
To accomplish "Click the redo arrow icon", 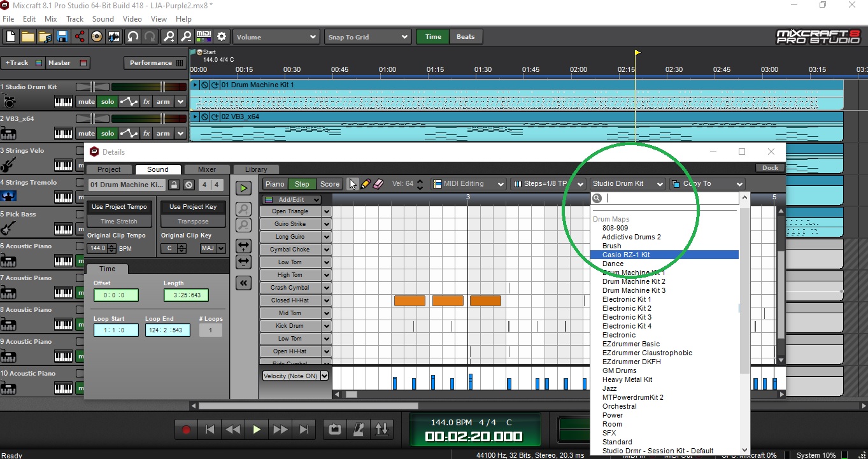I will coord(150,37).
